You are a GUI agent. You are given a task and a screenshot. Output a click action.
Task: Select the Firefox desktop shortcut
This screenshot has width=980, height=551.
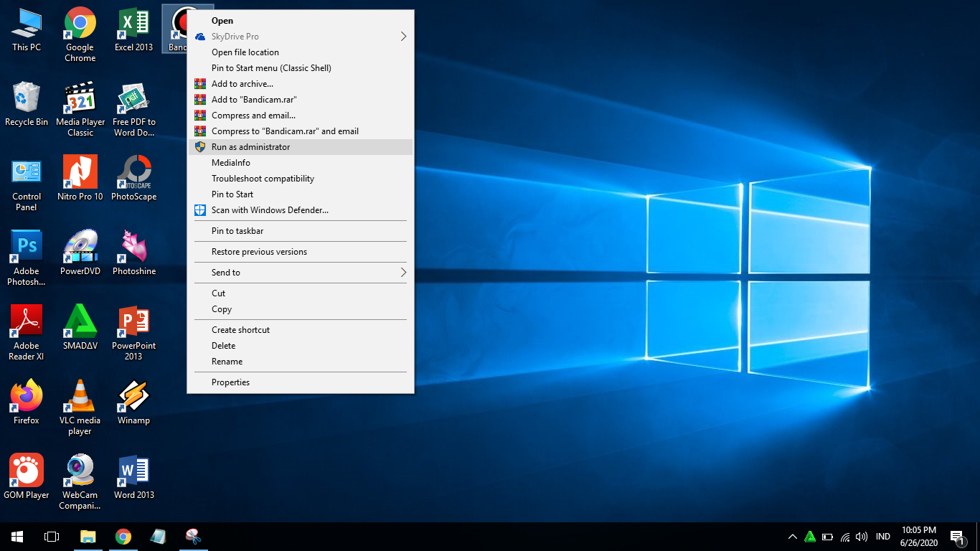pyautogui.click(x=27, y=403)
